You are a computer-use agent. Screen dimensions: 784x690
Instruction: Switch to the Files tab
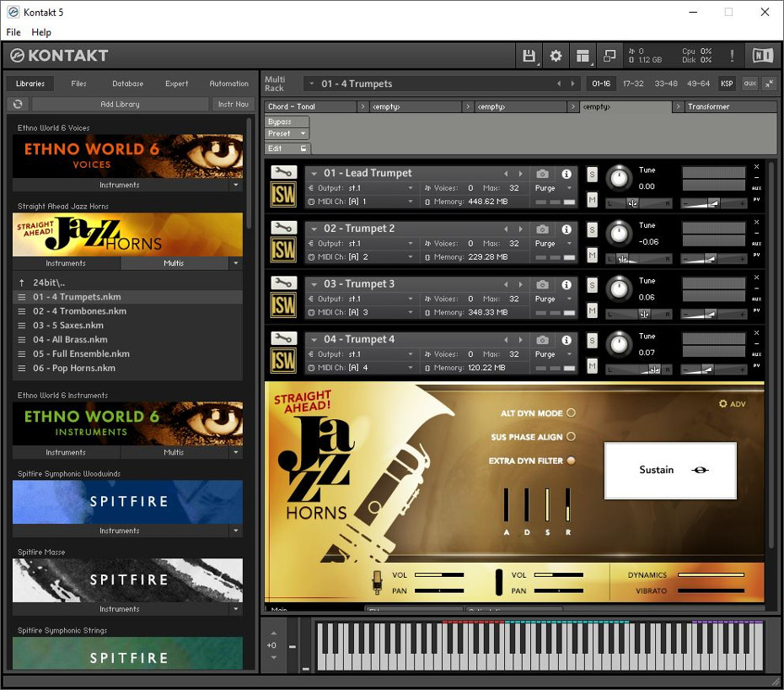[x=78, y=84]
